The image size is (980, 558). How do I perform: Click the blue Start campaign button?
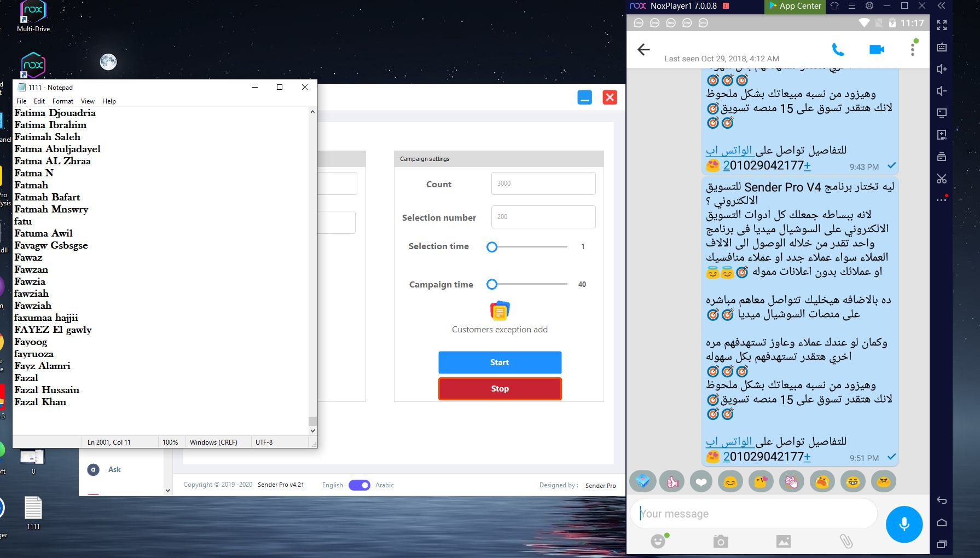click(x=500, y=363)
